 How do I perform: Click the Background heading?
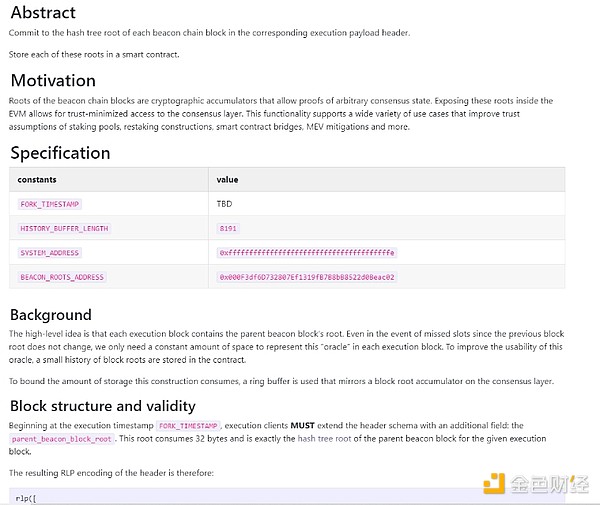point(50,314)
